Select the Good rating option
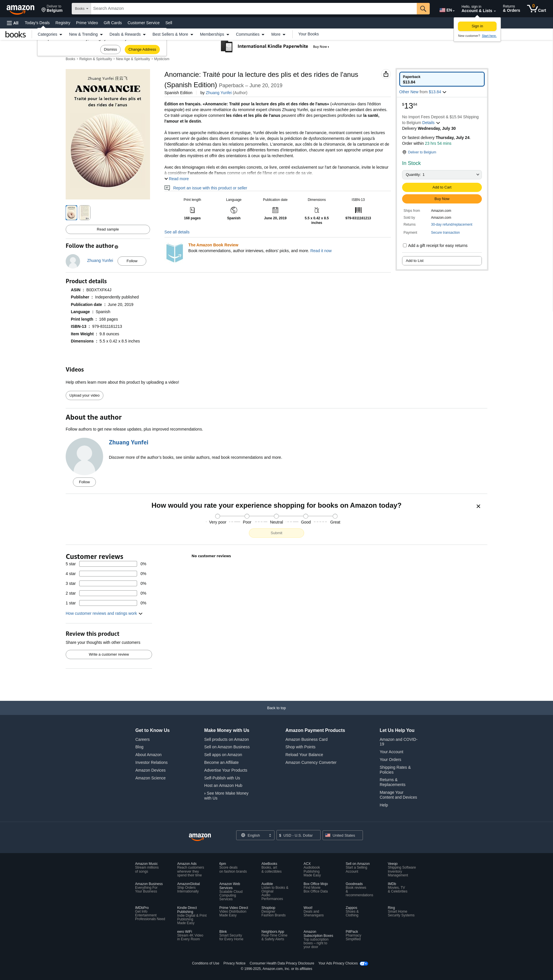The height and width of the screenshot is (980, 553). [306, 516]
